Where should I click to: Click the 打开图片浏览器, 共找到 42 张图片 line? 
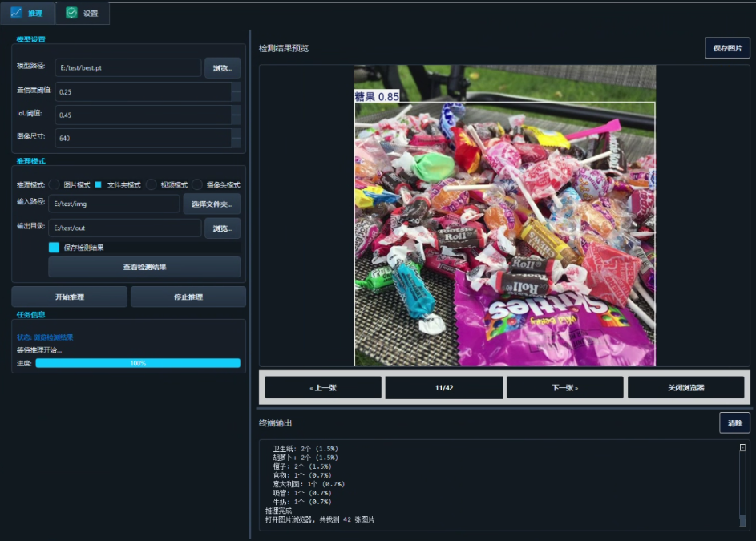click(320, 519)
